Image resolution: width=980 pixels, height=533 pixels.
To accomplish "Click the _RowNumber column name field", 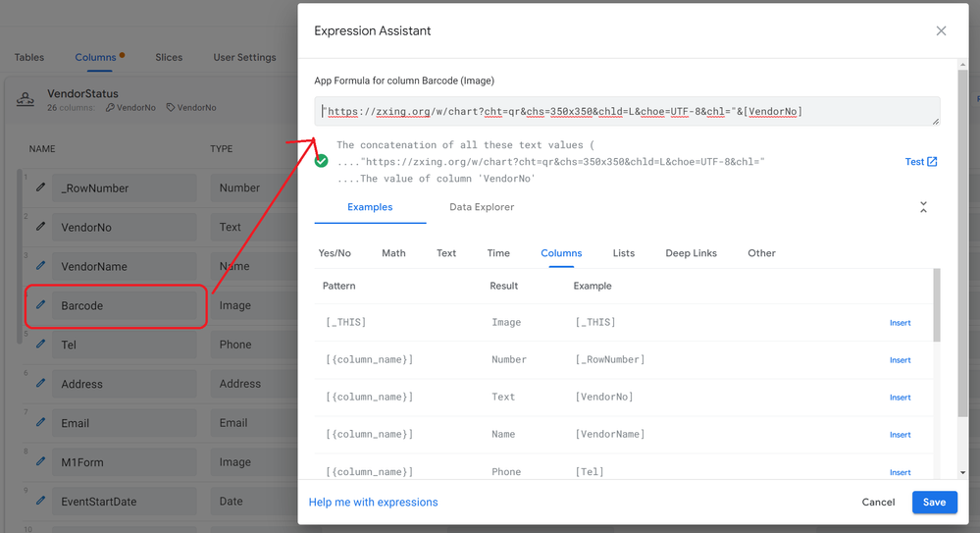I will [x=124, y=188].
